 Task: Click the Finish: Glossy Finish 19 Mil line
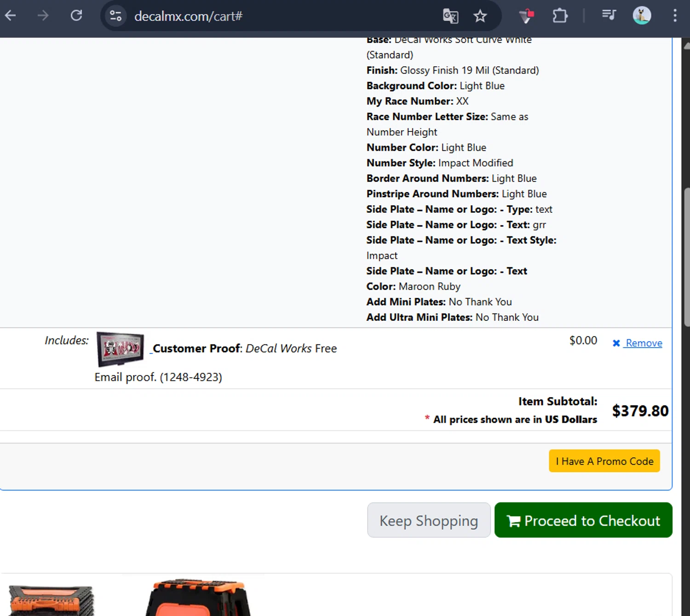453,70
